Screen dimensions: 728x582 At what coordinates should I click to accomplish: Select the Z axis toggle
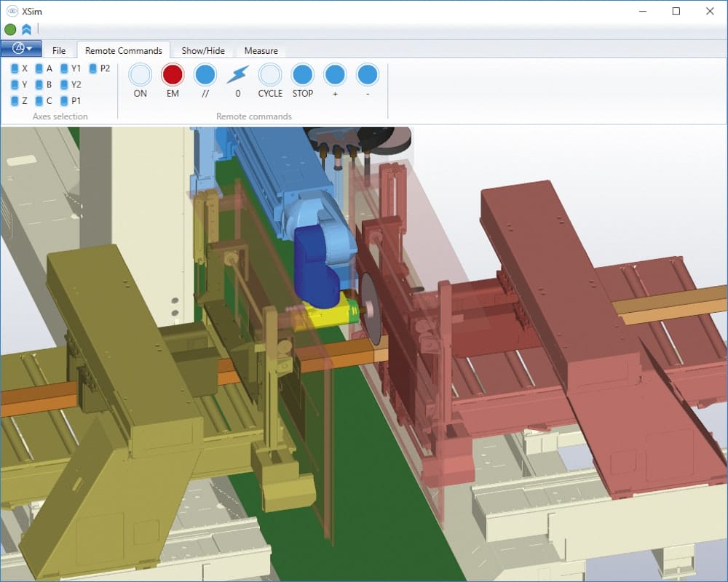click(15, 101)
